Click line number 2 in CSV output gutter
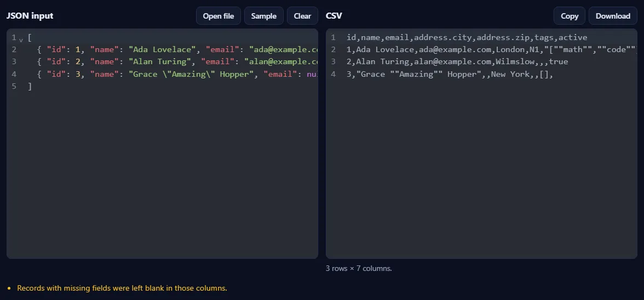 click(333, 50)
